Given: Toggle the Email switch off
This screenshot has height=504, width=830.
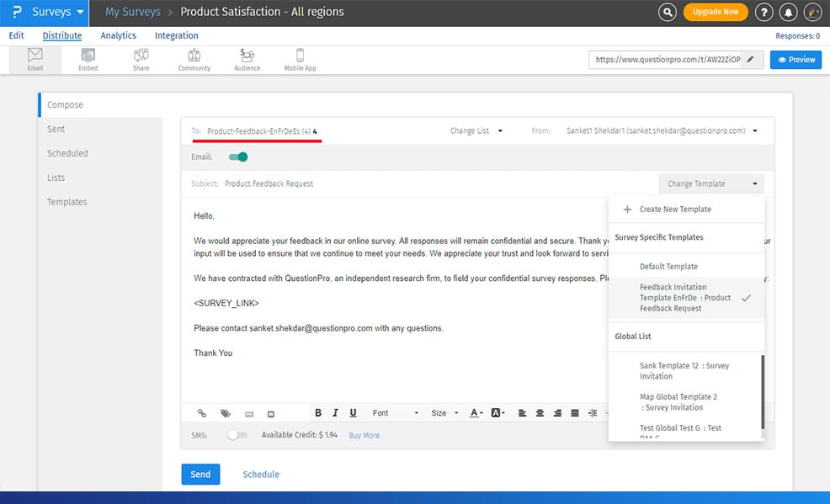Looking at the screenshot, I should pos(238,157).
